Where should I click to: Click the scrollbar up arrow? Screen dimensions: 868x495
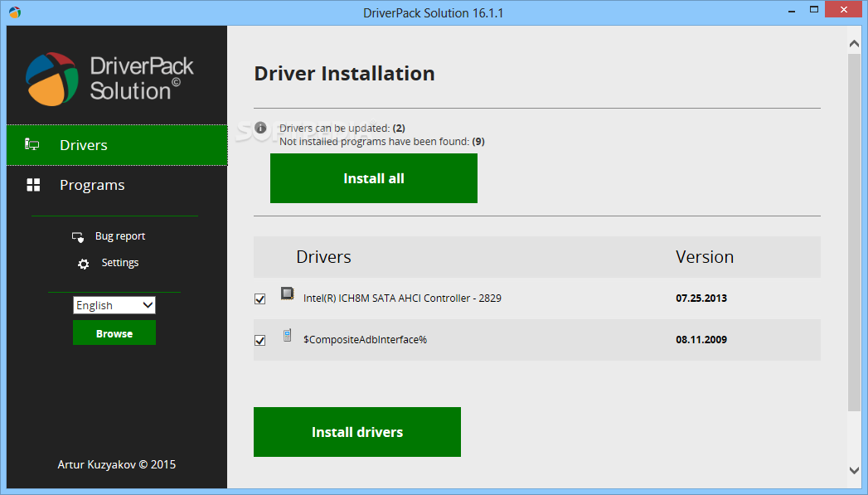854,44
